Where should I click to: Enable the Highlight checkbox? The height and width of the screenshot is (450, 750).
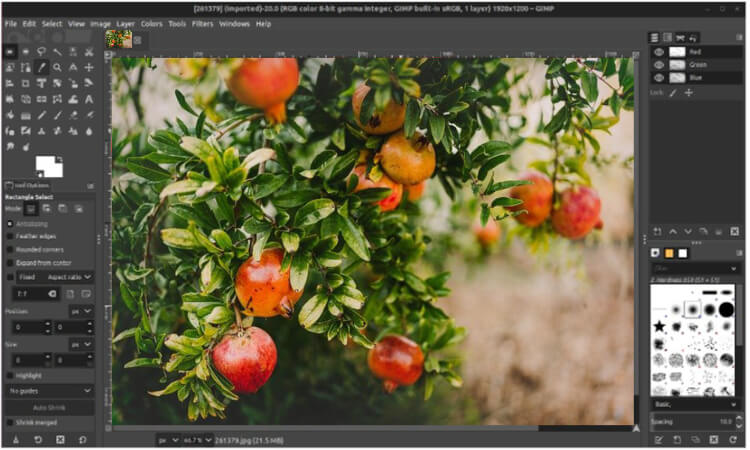(10, 376)
